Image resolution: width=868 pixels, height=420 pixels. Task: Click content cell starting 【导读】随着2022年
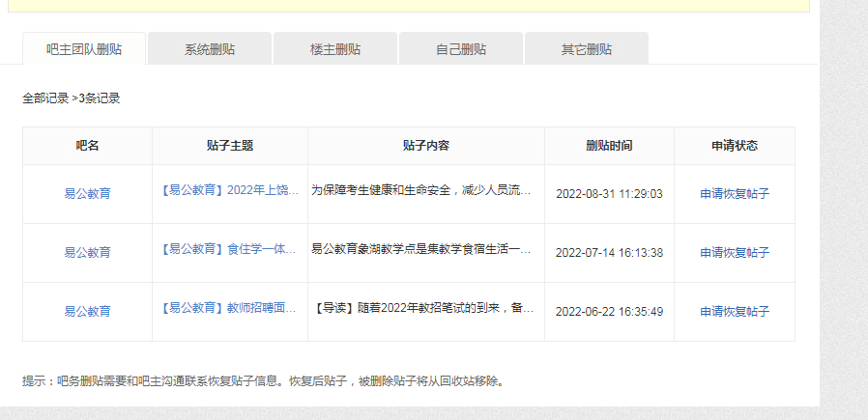click(x=423, y=309)
